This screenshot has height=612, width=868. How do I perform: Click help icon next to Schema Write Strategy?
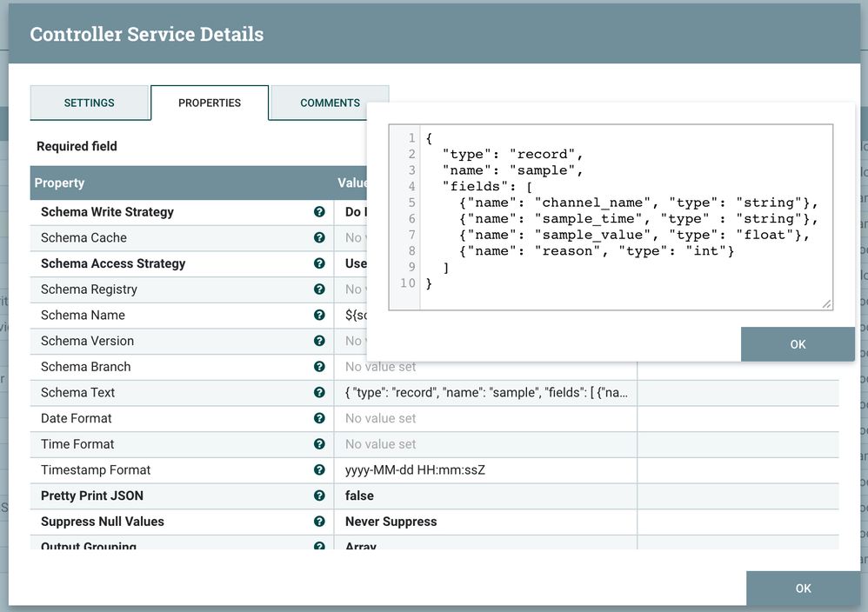coord(319,212)
